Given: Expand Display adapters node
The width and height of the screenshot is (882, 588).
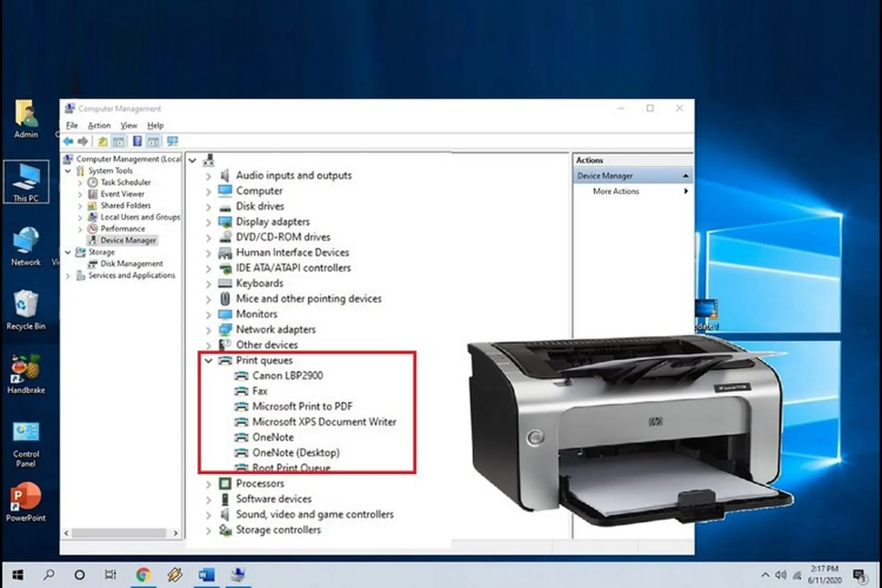Looking at the screenshot, I should pos(209,222).
